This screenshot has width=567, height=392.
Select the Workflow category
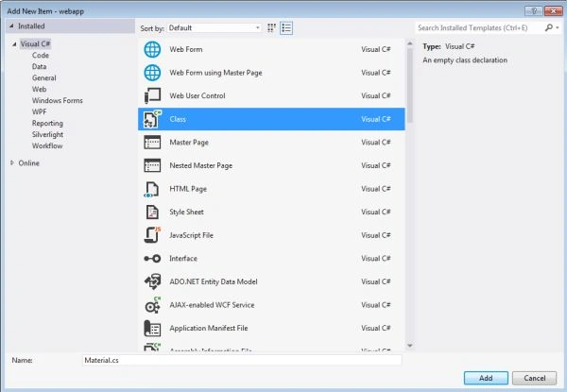pos(47,145)
